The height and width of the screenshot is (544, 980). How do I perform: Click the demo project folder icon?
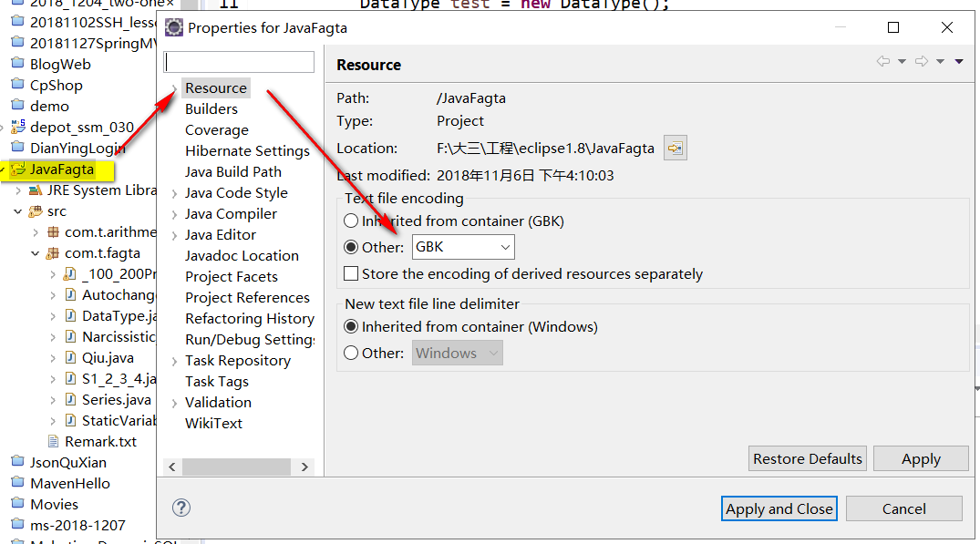pyautogui.click(x=18, y=106)
